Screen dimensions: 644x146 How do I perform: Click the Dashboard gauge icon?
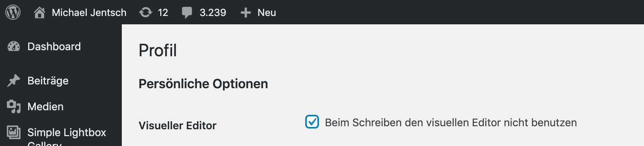tap(14, 46)
